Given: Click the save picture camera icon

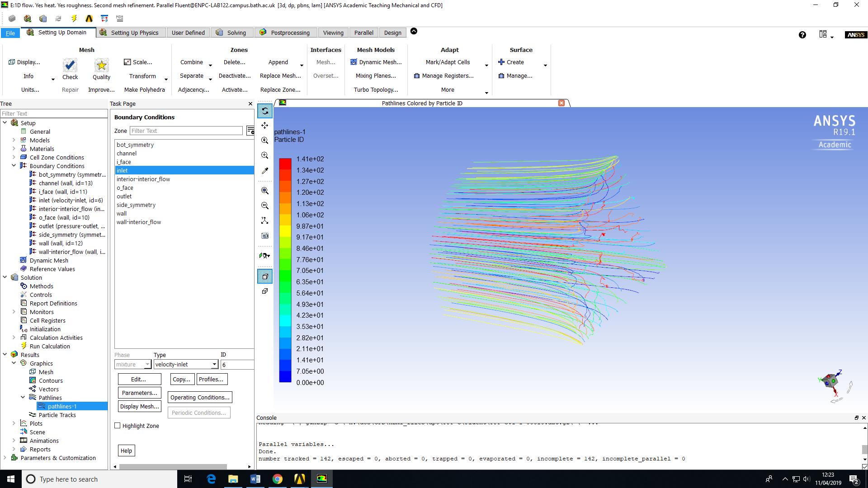Looking at the screenshot, I should click(265, 235).
